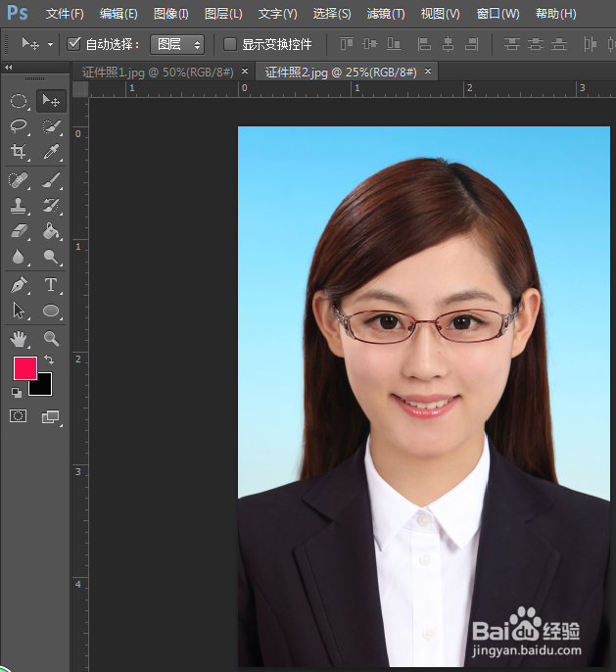Image resolution: width=616 pixels, height=672 pixels.
Task: Open the 编辑(E) menu
Action: coord(118,14)
